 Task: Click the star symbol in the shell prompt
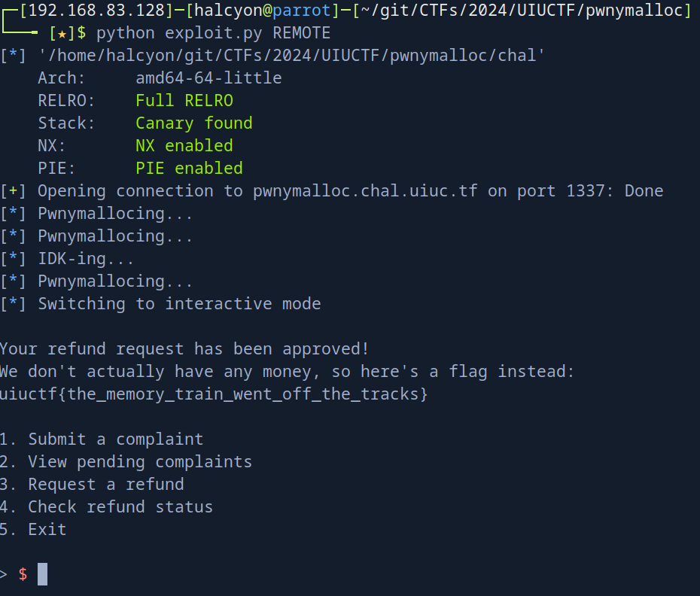[62, 34]
